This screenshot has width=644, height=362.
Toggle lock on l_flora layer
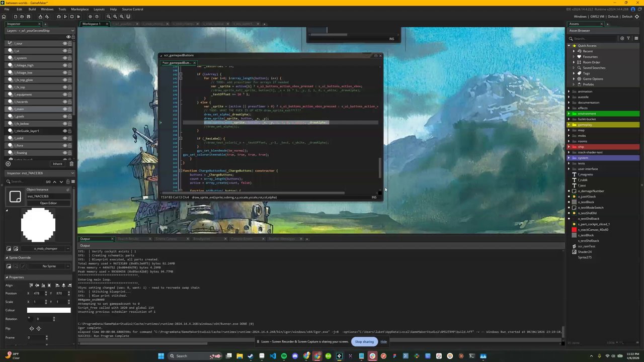click(x=69, y=145)
